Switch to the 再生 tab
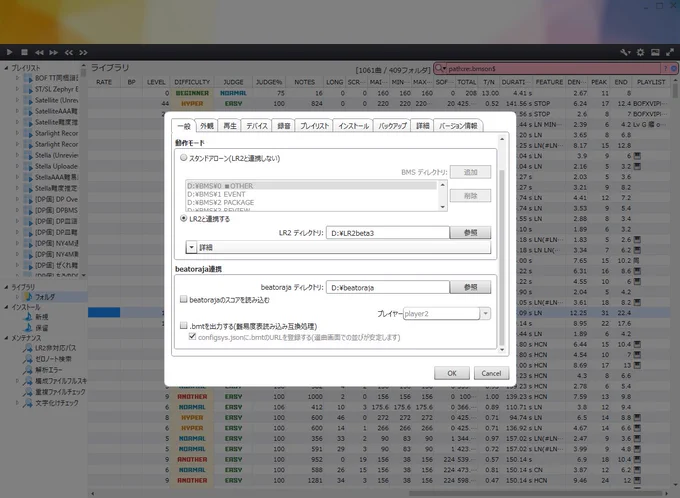 pyautogui.click(x=229, y=125)
